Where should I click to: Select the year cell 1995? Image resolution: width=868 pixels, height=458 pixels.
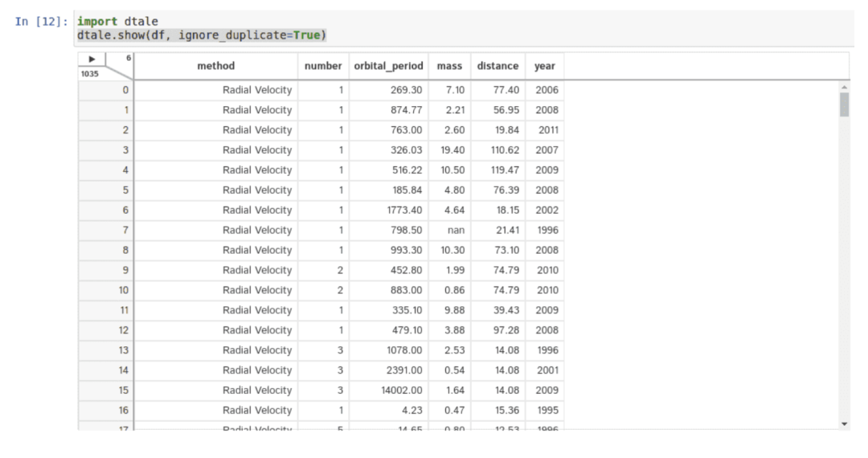545,410
